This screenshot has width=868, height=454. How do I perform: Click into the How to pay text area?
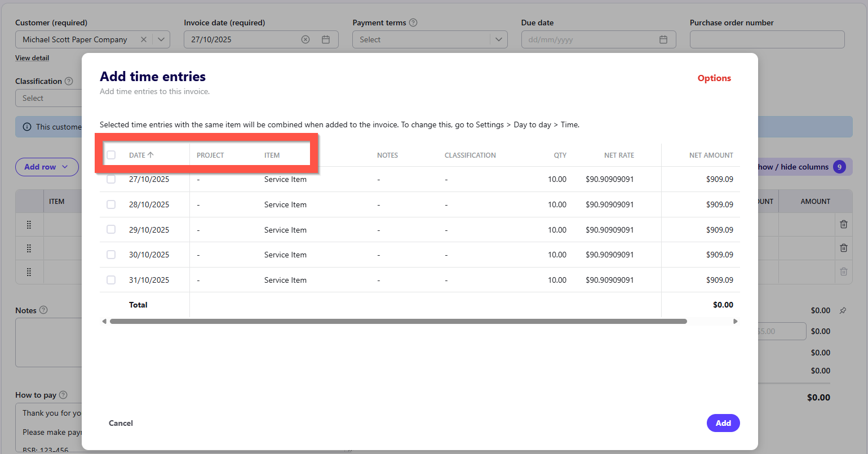click(49, 427)
